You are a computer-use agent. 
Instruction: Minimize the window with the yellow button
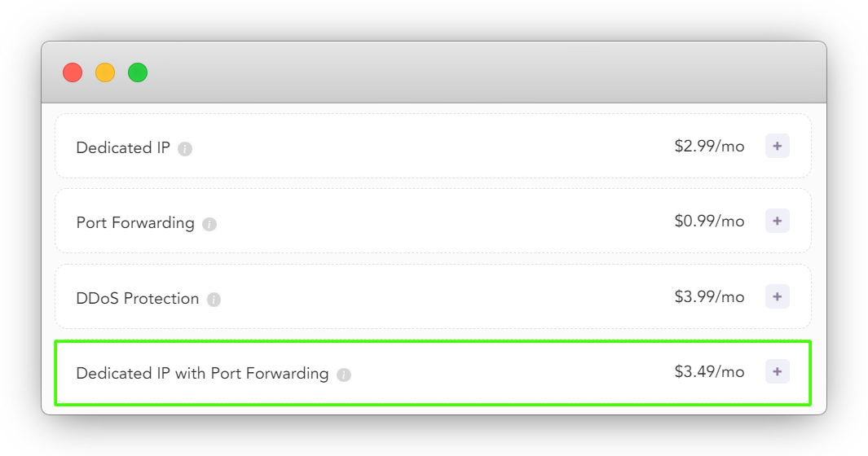point(105,72)
